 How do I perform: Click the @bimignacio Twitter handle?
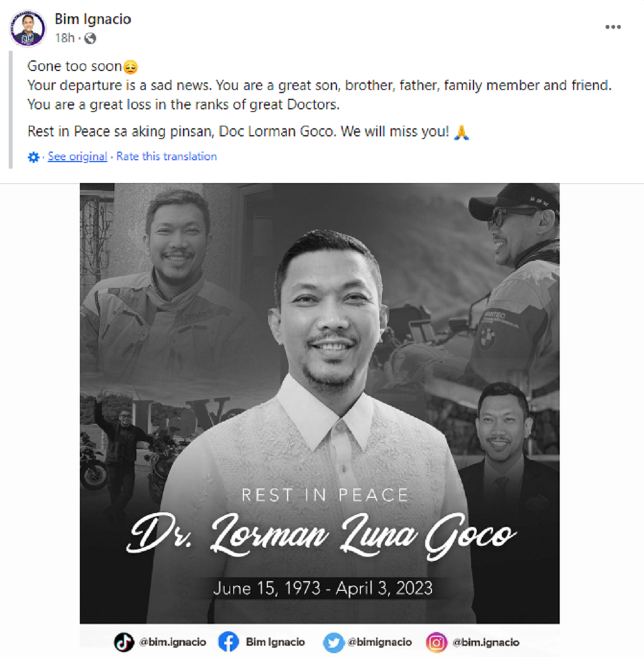380,642
